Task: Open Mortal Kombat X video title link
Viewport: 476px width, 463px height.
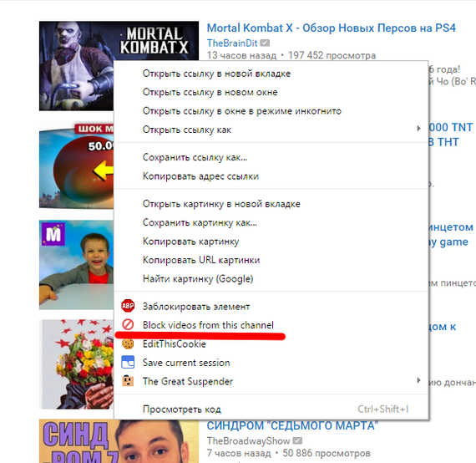Action: tap(332, 28)
